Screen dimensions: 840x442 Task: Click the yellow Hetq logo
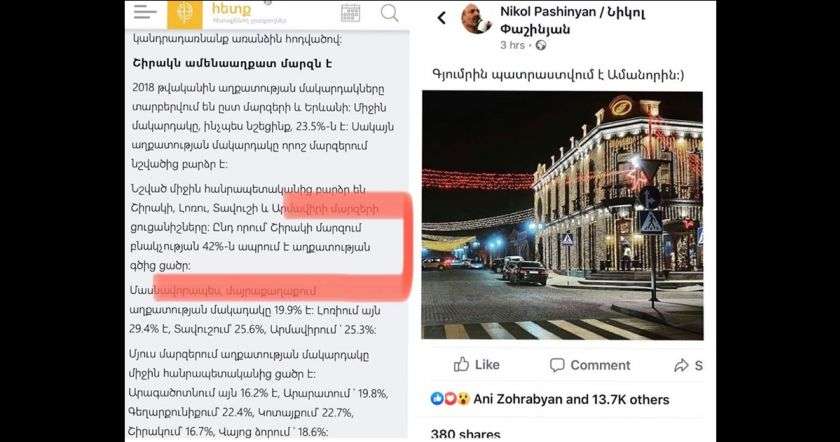point(185,14)
